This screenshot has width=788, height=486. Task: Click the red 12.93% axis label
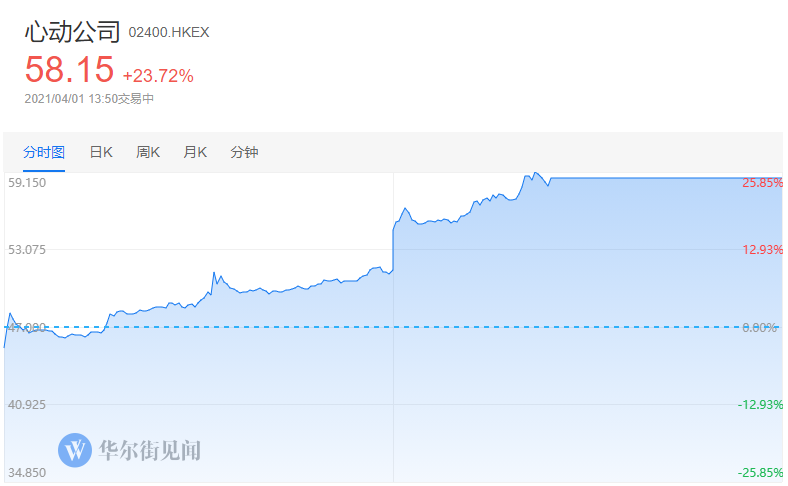tap(762, 250)
